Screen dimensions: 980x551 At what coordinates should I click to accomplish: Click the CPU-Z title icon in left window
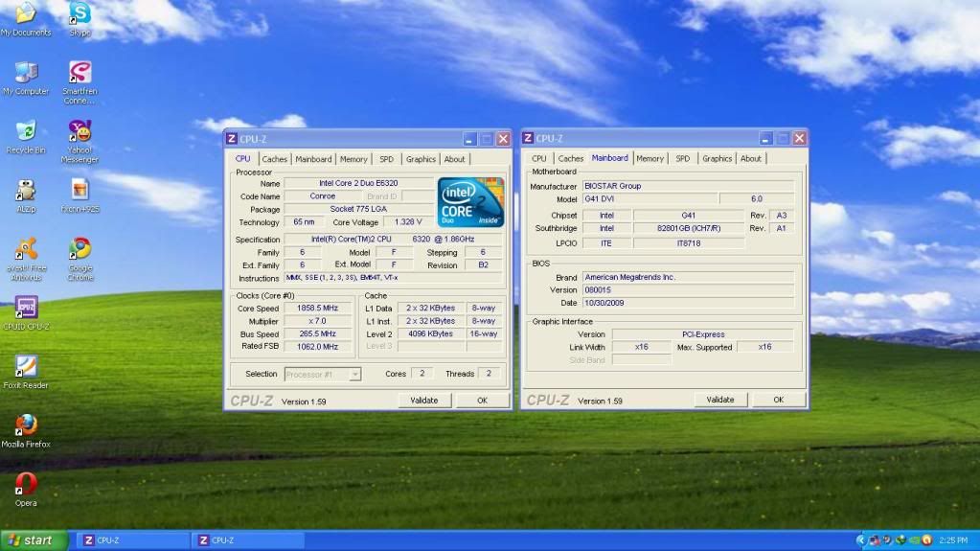[231, 139]
